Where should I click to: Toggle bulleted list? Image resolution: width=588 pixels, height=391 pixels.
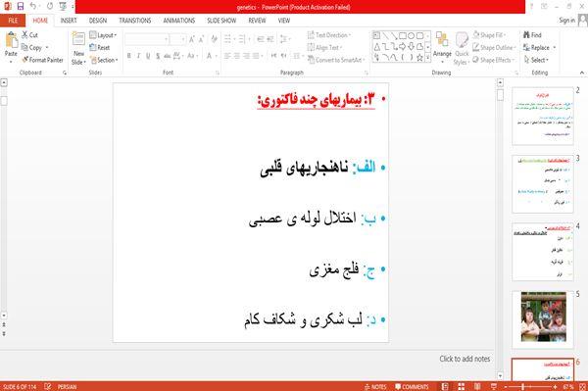[x=227, y=39]
